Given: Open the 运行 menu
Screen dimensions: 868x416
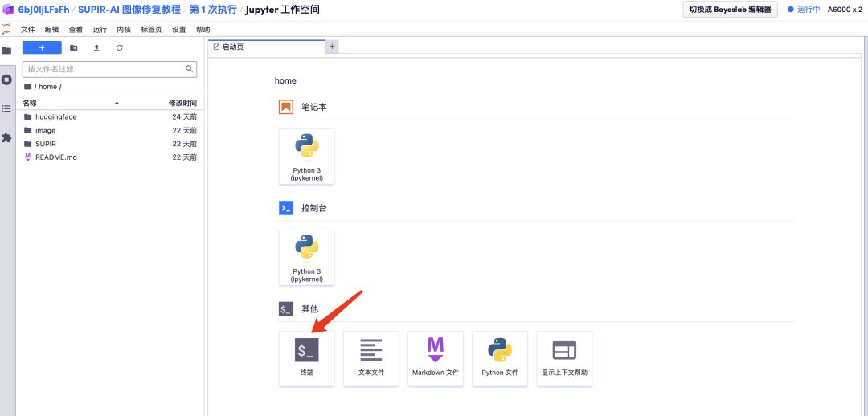Looking at the screenshot, I should click(100, 30).
